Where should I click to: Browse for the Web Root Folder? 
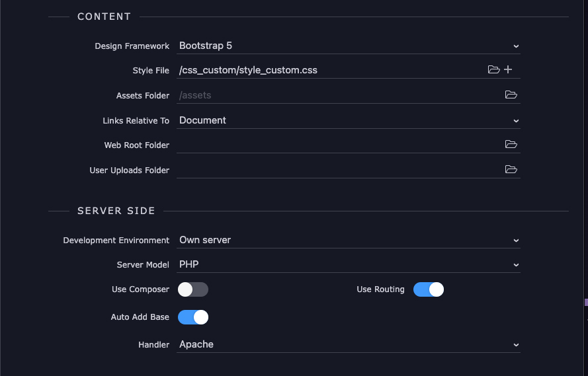tap(511, 144)
